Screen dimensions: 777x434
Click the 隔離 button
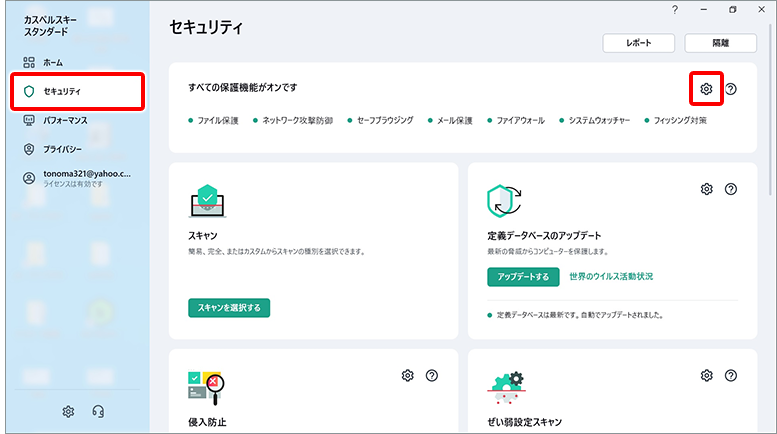pos(721,43)
